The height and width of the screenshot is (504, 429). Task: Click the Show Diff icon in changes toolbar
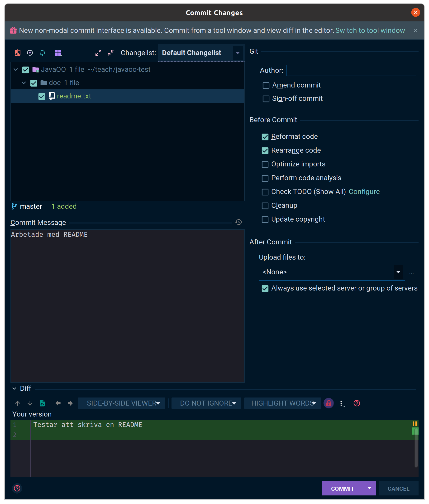point(18,53)
